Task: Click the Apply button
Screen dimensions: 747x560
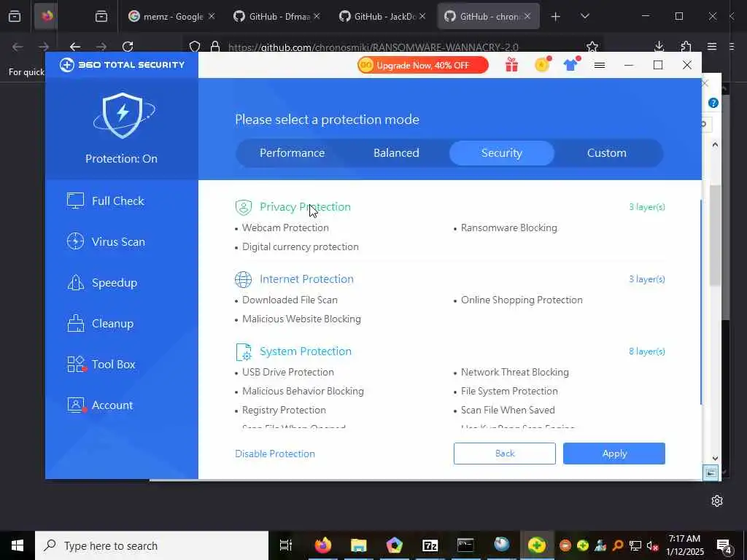Action: pos(614,454)
